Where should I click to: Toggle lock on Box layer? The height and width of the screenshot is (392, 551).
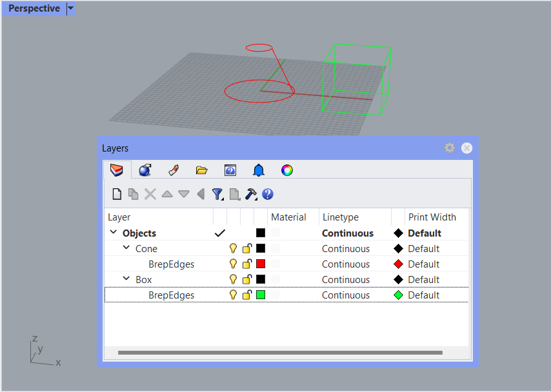pyautogui.click(x=247, y=280)
